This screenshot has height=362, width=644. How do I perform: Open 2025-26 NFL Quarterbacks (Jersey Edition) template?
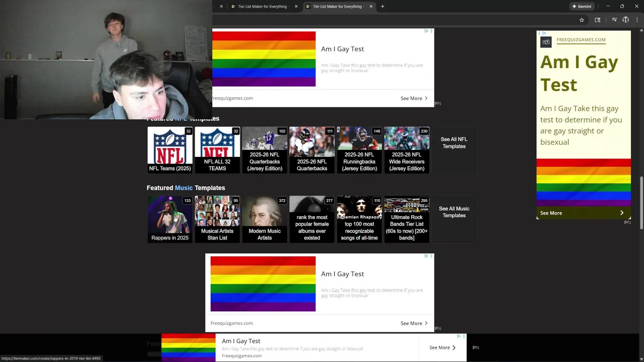coord(265,150)
